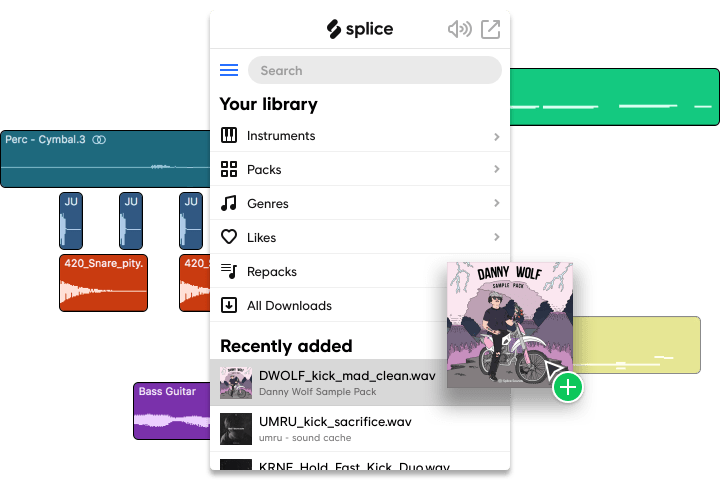Open Splice in external window icon
The image size is (720, 480).
click(x=490, y=29)
